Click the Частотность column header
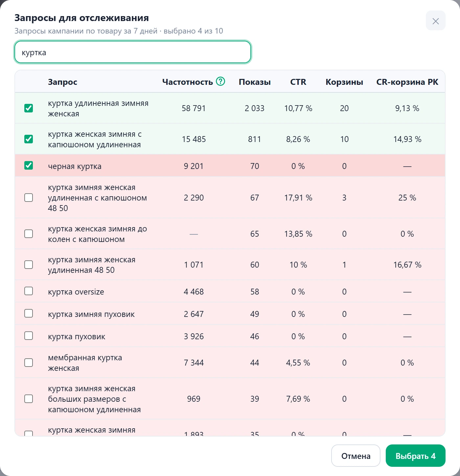460x476 pixels. tap(188, 82)
